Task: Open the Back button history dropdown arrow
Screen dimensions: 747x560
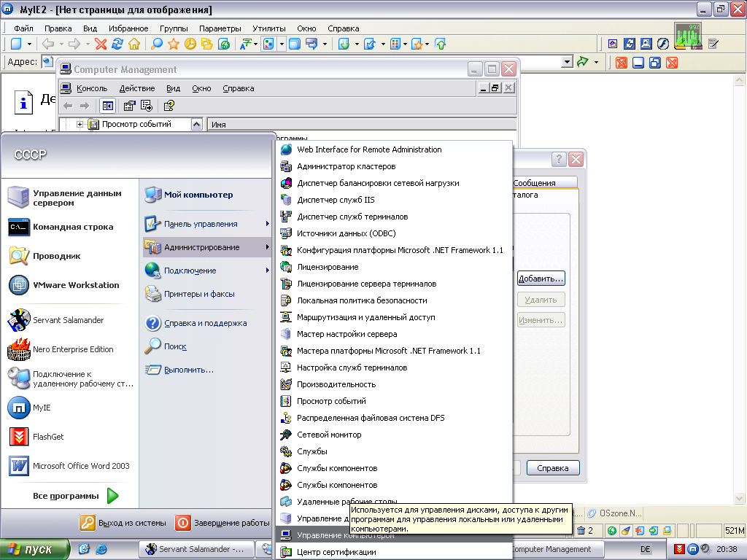Action: (x=61, y=44)
